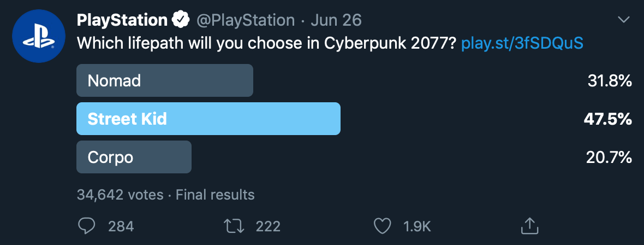
Task: Click the verified badge next to PlayStation
Action: point(181,21)
